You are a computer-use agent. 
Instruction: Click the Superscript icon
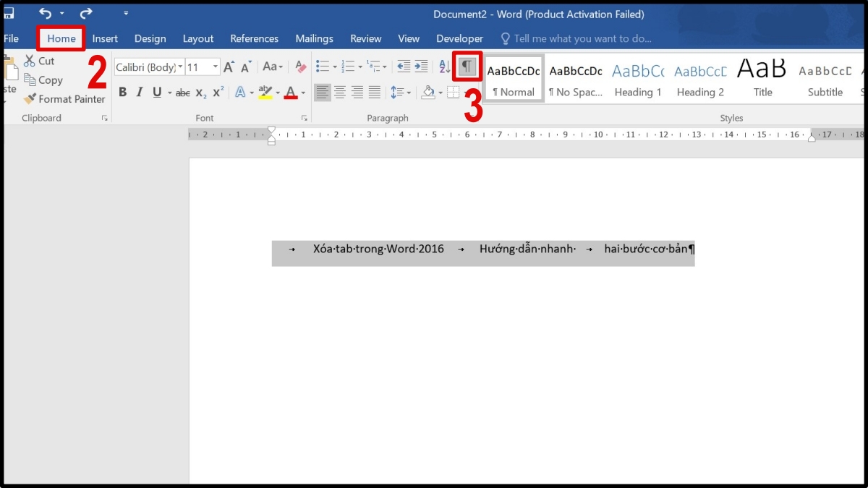pos(218,92)
